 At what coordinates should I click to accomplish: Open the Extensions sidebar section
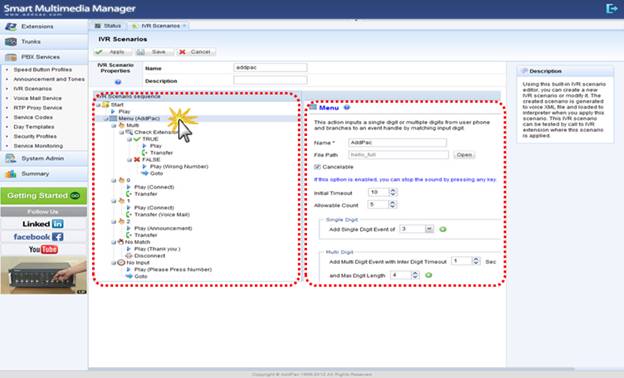[44, 27]
